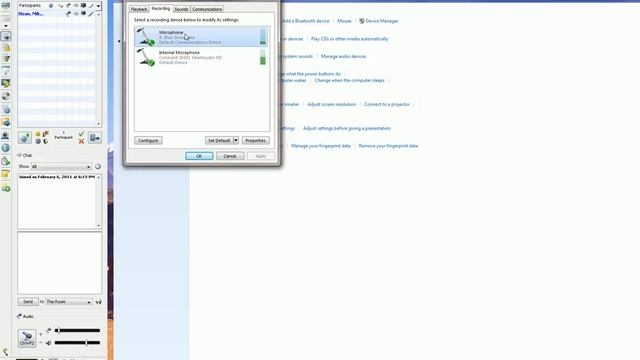Open Adjust settings before giving a presentation

click(347, 128)
